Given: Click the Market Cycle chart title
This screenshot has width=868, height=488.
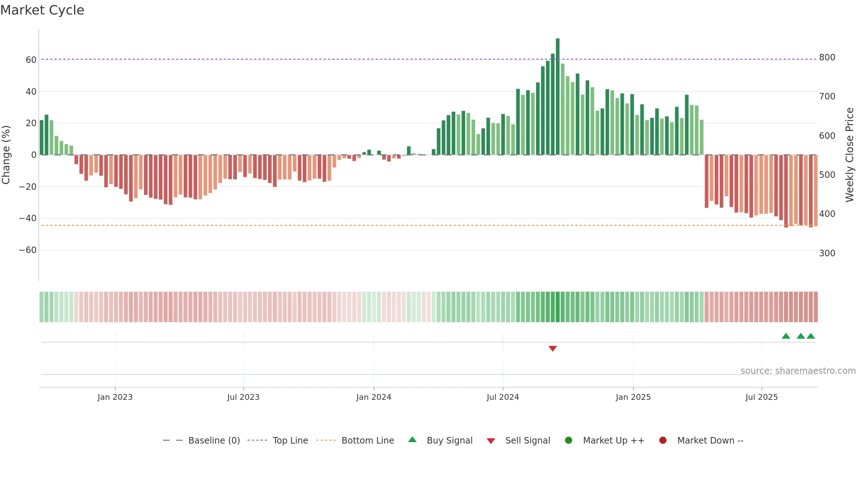Looking at the screenshot, I should tap(42, 10).
